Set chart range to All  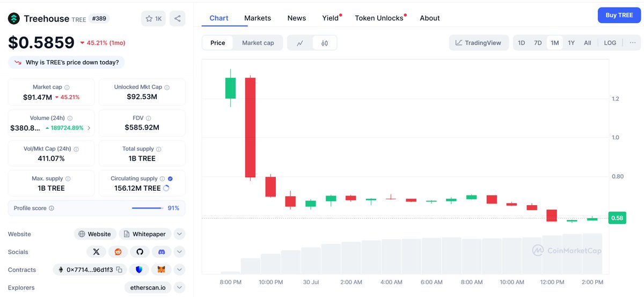point(588,43)
